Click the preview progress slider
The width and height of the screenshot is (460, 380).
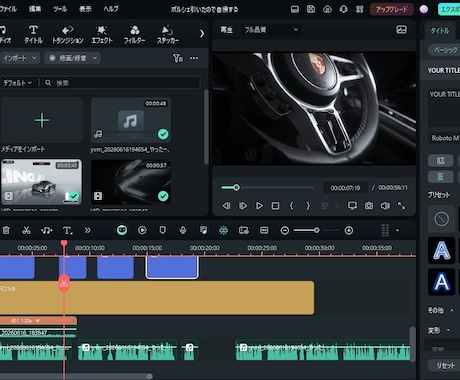[267, 188]
